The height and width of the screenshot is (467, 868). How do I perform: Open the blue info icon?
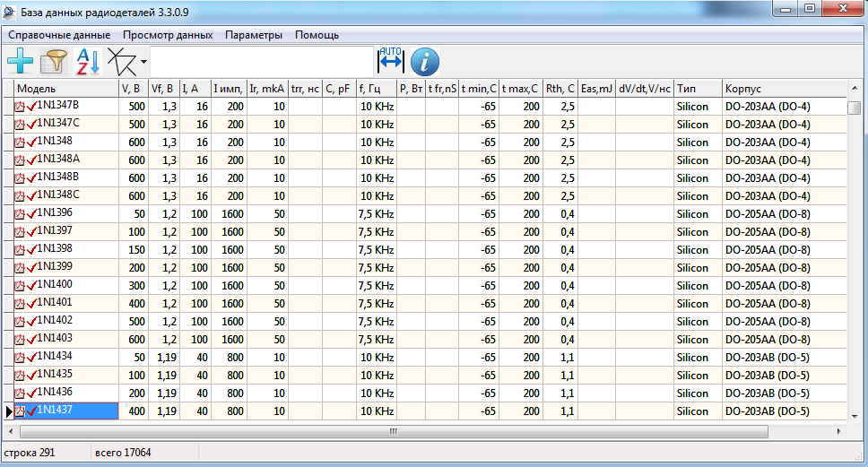pyautogui.click(x=425, y=62)
